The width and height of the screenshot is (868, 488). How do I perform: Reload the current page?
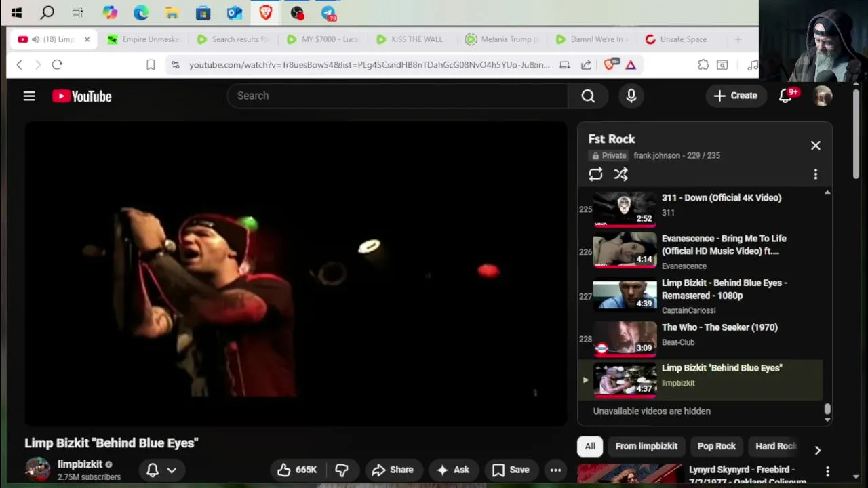click(57, 65)
